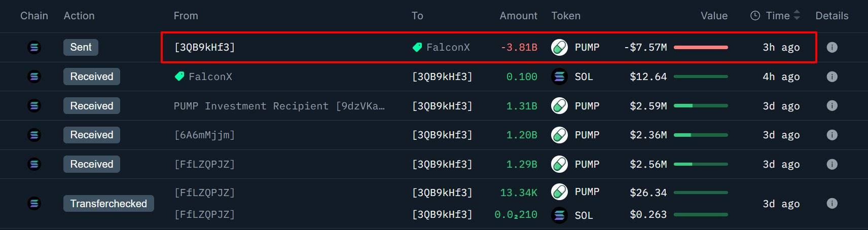Click the Amount column header
The image size is (868, 230).
pos(518,16)
